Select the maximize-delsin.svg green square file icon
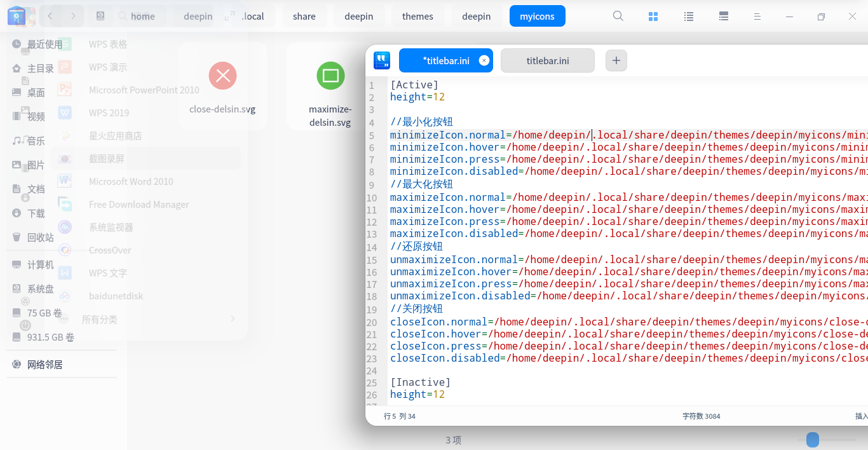The height and width of the screenshot is (450, 868). (330, 76)
